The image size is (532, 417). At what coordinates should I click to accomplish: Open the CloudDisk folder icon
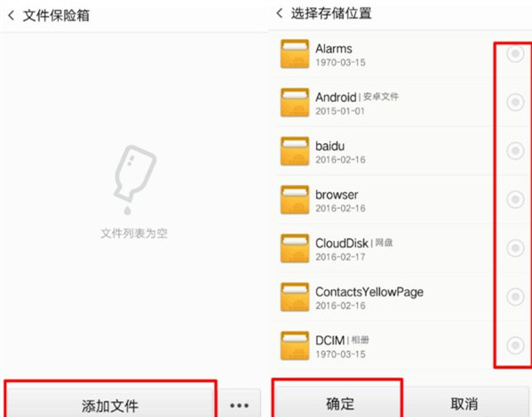coord(295,248)
